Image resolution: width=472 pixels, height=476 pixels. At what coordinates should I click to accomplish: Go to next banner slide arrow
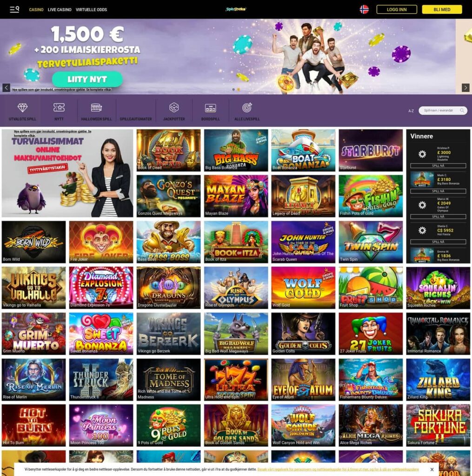465,88
